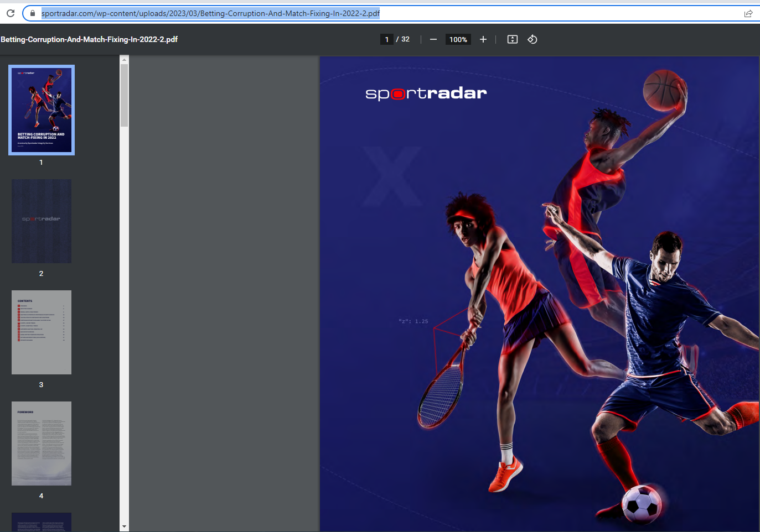
Task: Click the thumbnail sidebar scrollbar thumb
Action: pyautogui.click(x=124, y=95)
